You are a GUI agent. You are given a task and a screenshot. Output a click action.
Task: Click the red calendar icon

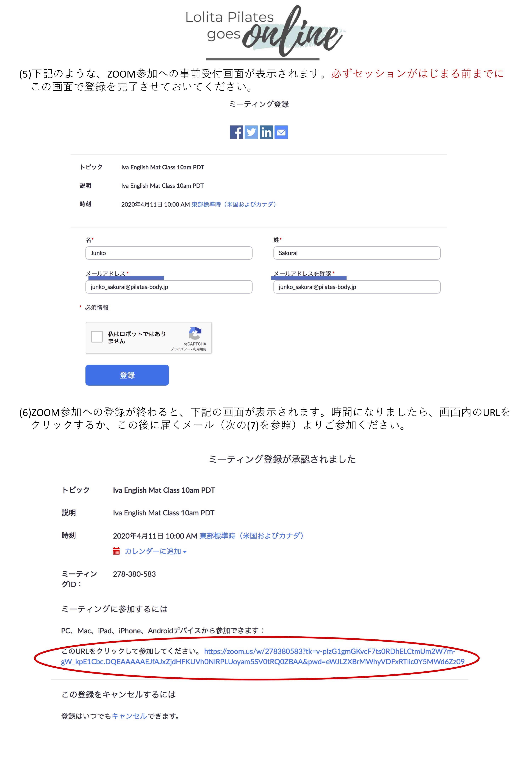(x=116, y=551)
